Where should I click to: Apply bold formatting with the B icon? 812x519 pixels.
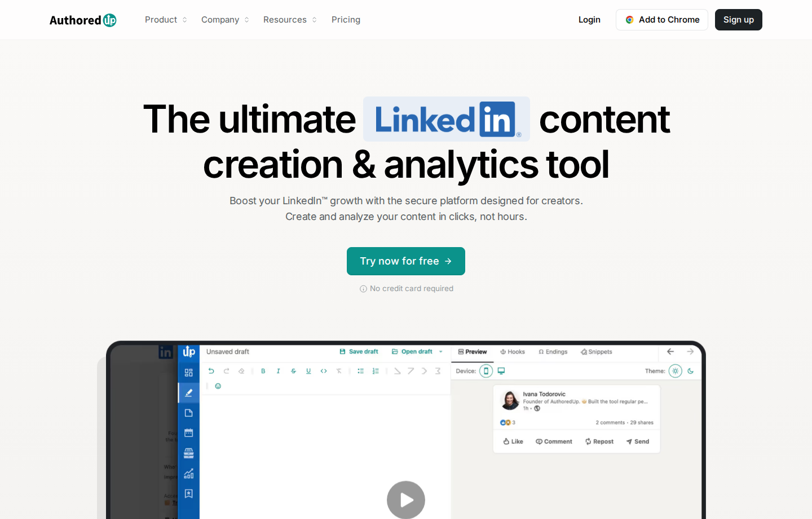tap(263, 371)
